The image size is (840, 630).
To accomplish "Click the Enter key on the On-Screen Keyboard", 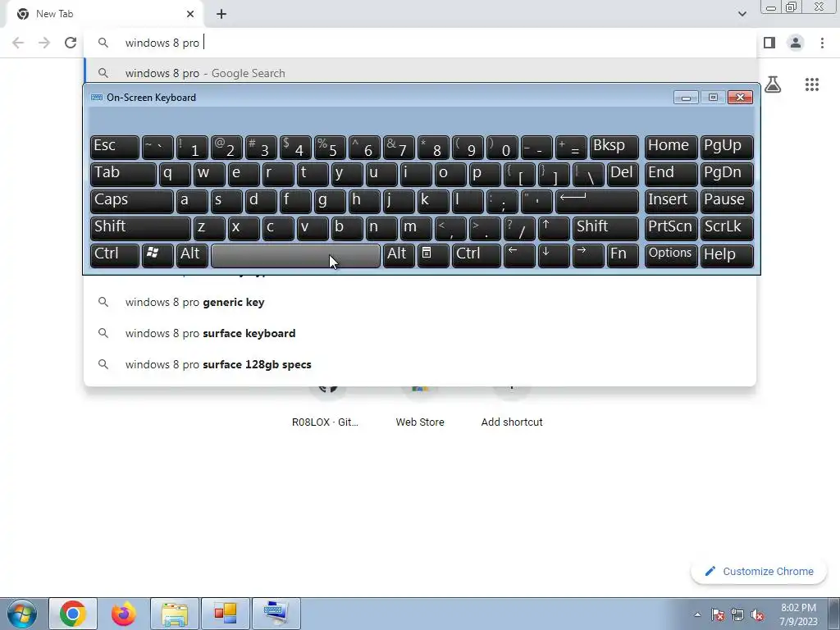I will pos(597,201).
